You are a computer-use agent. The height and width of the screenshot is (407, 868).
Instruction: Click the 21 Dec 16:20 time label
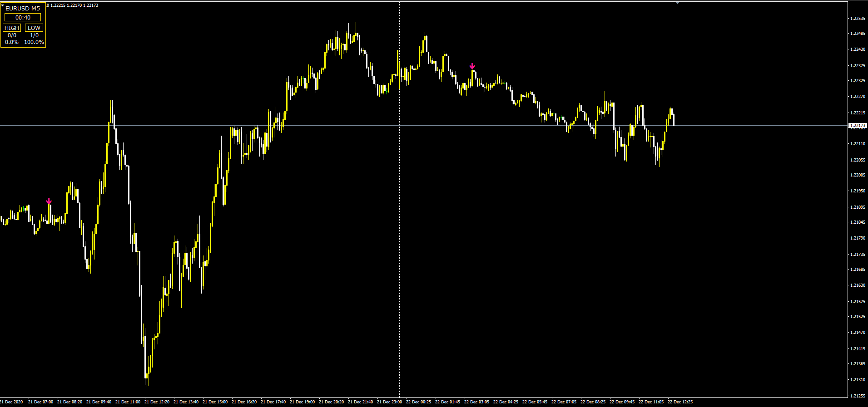244,402
